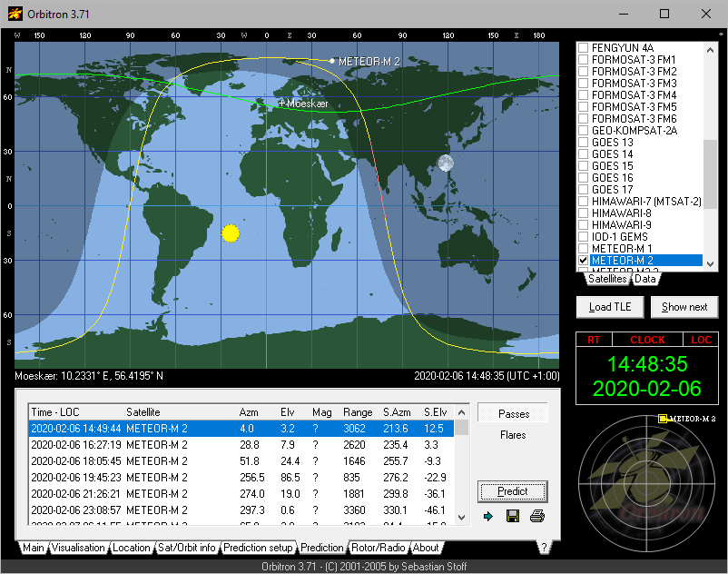
Task: Click the Time - LOC column header
Action: tap(76, 412)
